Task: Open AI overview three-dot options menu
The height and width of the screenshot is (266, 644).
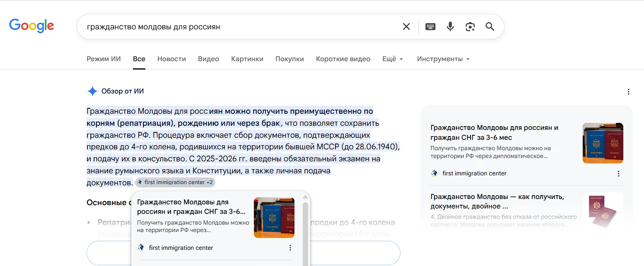Action: (629, 91)
